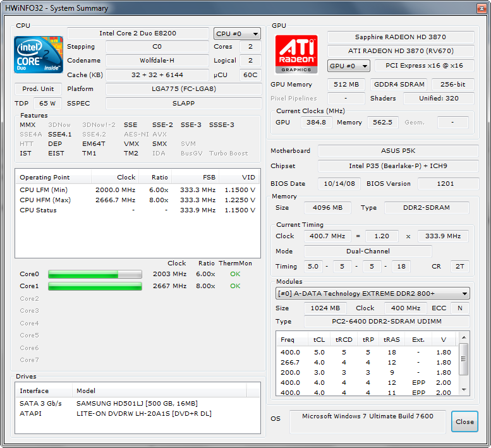491x448 pixels.
Task: Select the CPU Status row
Action: (x=138, y=210)
